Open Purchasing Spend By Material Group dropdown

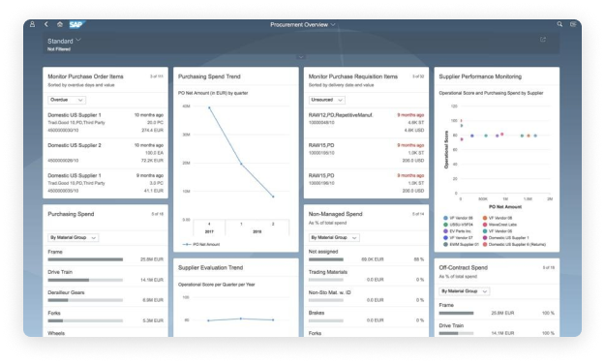[x=73, y=237]
